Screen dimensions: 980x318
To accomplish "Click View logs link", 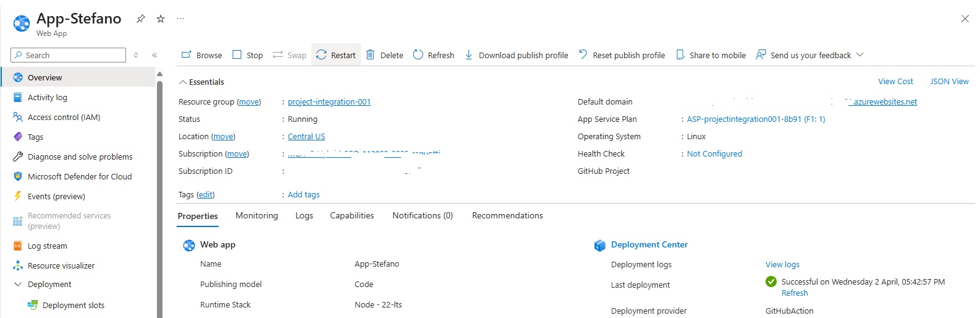I will coord(782,264).
